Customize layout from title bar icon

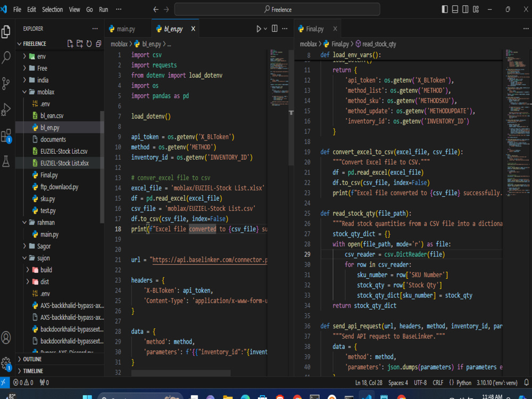(476, 10)
